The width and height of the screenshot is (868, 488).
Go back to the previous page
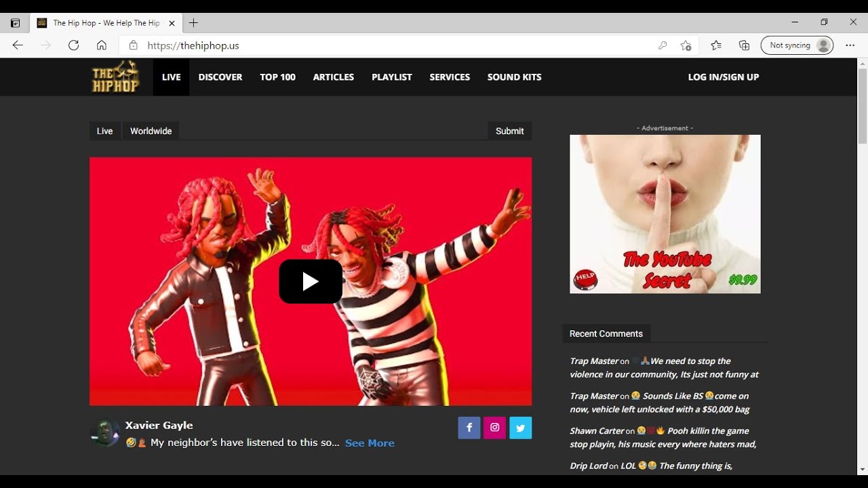18,45
